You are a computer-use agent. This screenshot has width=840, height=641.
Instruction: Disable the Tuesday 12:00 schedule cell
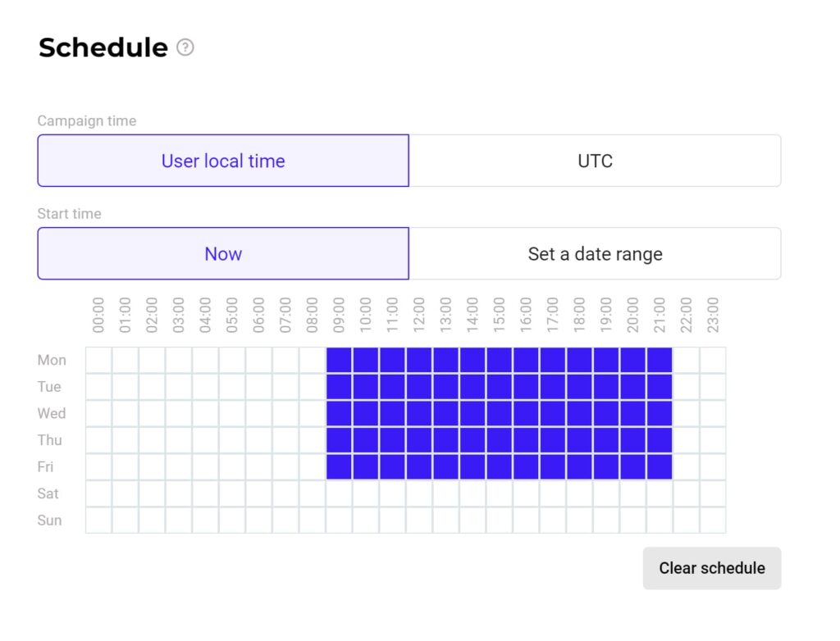[419, 387]
